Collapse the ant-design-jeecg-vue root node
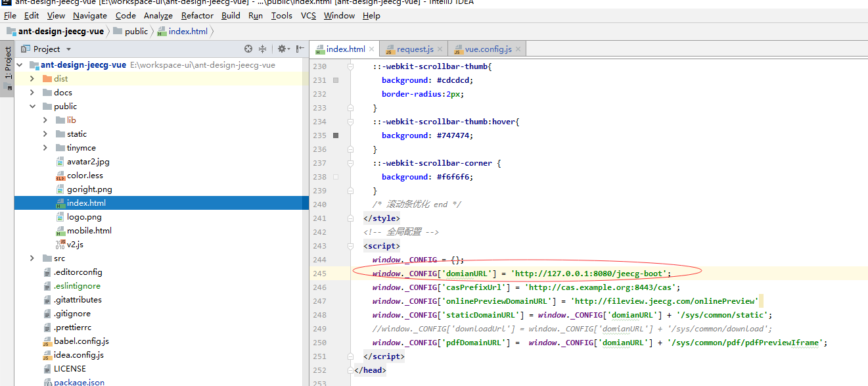The image size is (868, 386). click(20, 65)
